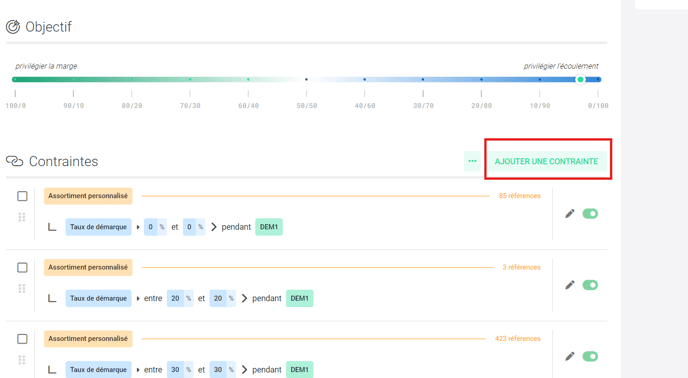The height and width of the screenshot is (378, 688).
Task: Click DEM1 tag in 423 références row
Action: tap(300, 370)
